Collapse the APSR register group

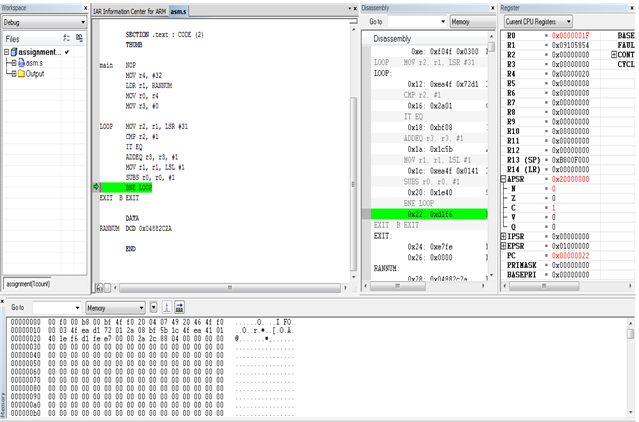503,179
